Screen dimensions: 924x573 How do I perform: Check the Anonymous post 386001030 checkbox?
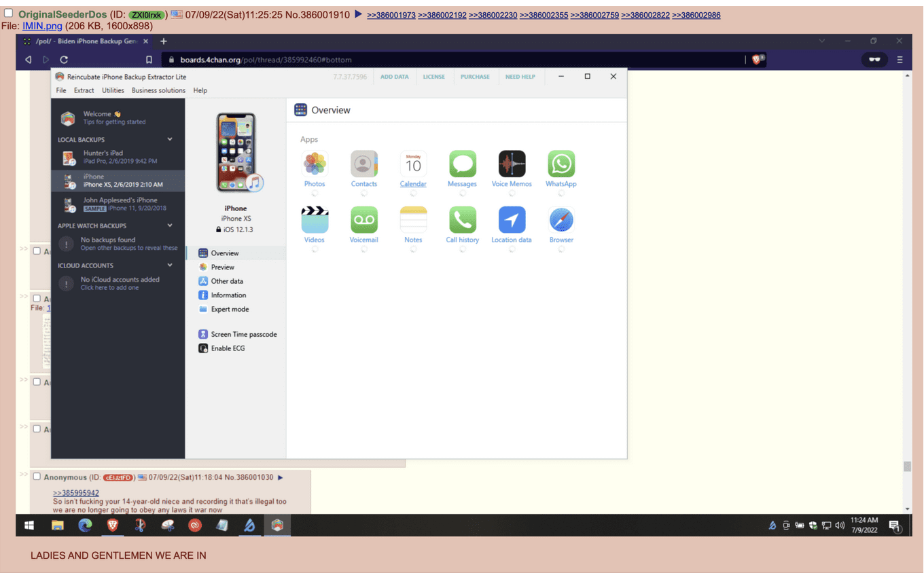click(37, 477)
